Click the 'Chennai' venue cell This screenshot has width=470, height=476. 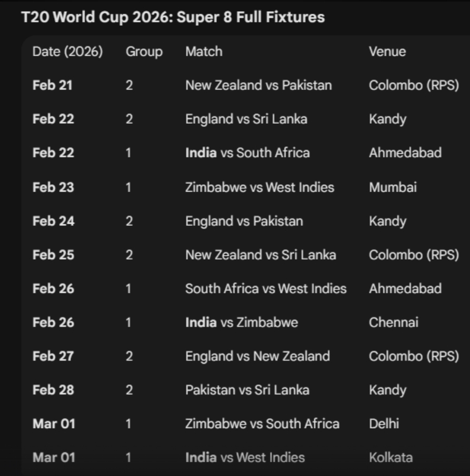coord(393,322)
